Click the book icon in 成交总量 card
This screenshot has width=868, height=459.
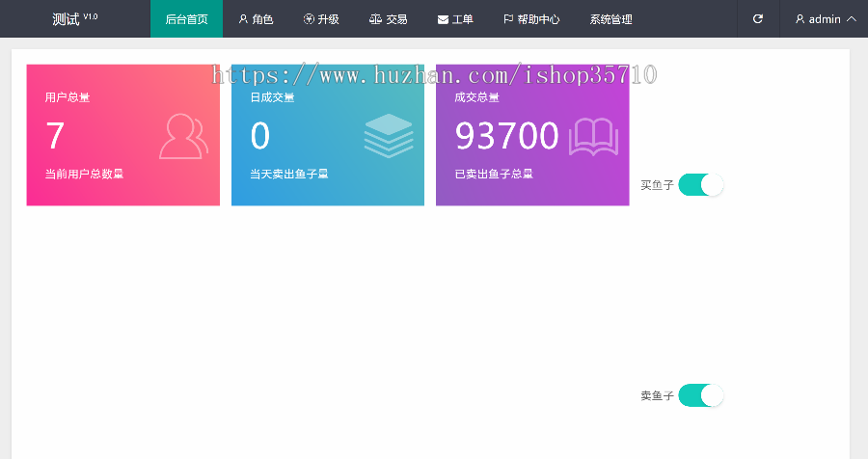(x=593, y=136)
